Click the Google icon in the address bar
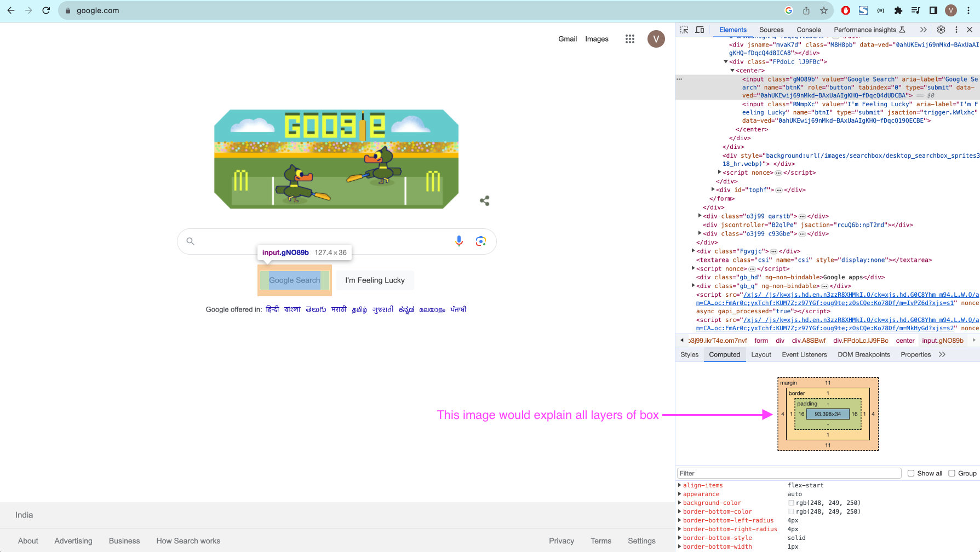The image size is (980, 552). click(x=789, y=10)
